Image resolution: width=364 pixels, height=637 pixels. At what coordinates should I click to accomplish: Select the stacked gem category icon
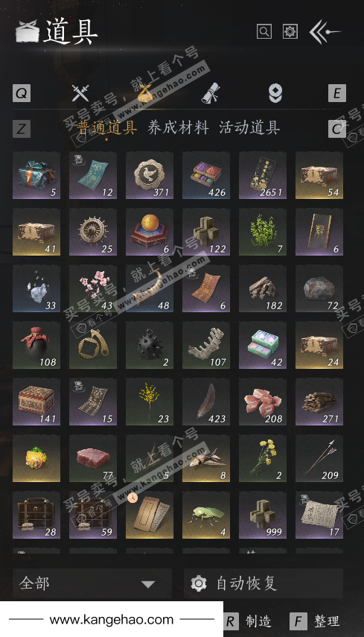tap(275, 93)
